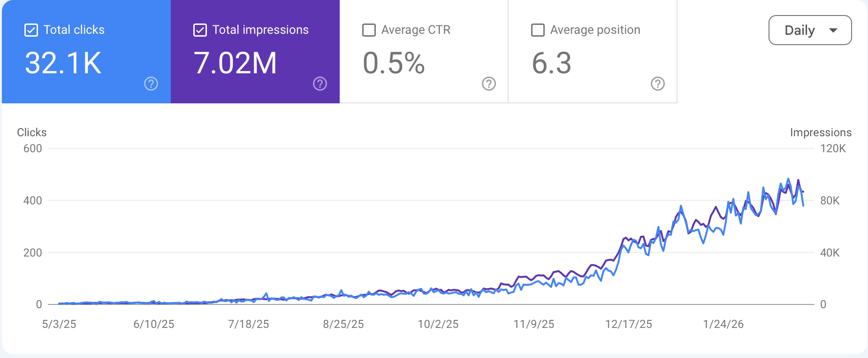Click the dropdown arrow next to Daily

coord(834,30)
